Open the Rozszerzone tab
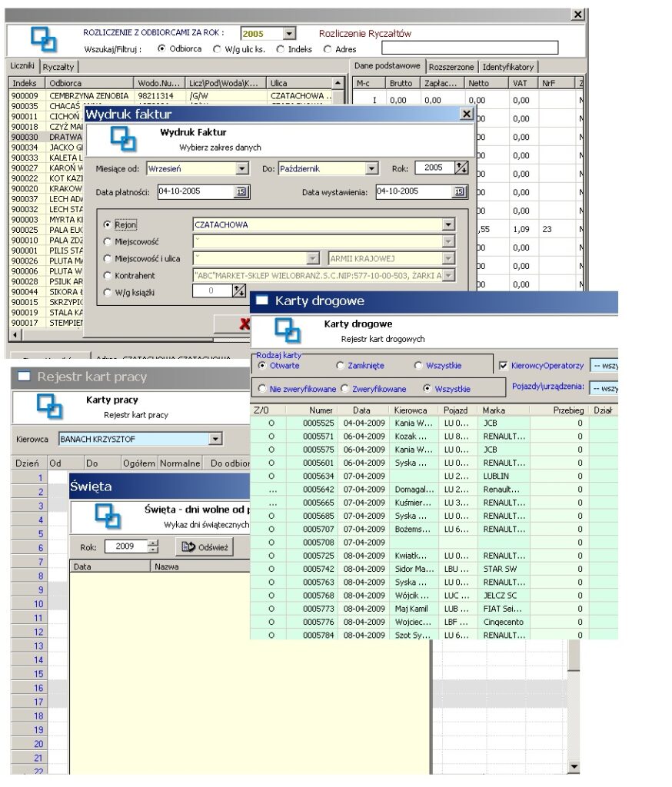Screen dimensions: 672x787 tap(452, 66)
